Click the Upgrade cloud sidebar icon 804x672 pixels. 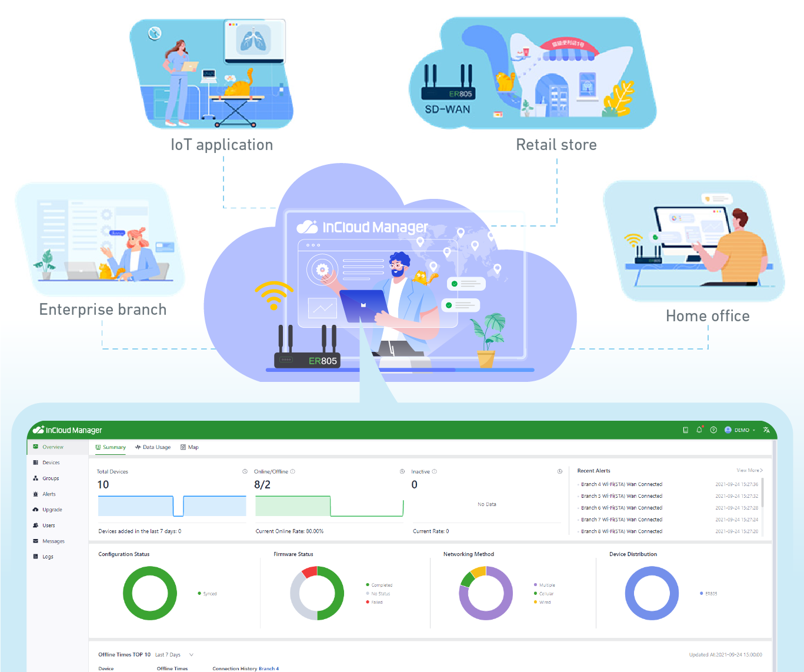point(36,510)
